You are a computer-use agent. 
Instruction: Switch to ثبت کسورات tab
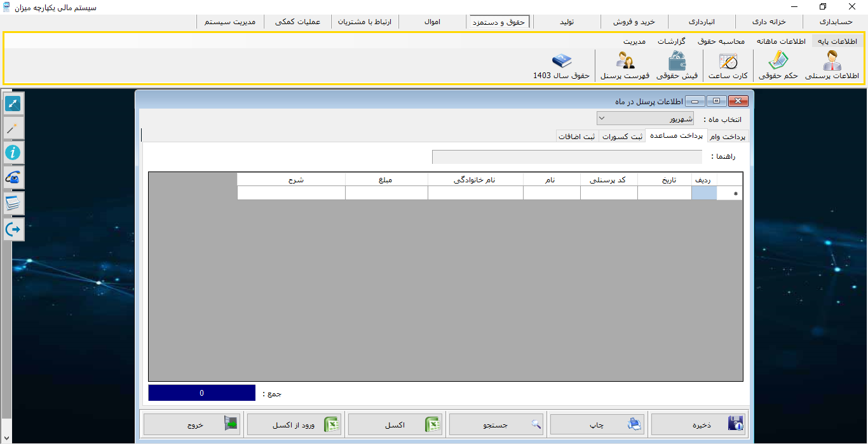(x=622, y=137)
